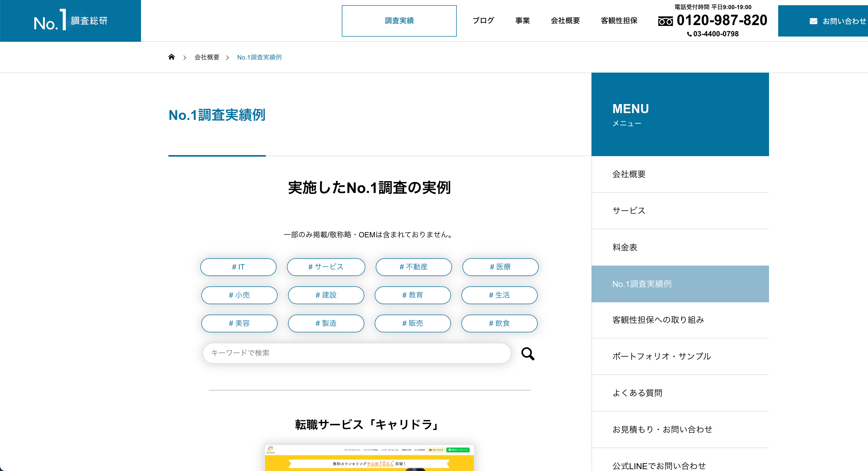Open the 会社概要 breadcrumb link

click(x=206, y=57)
